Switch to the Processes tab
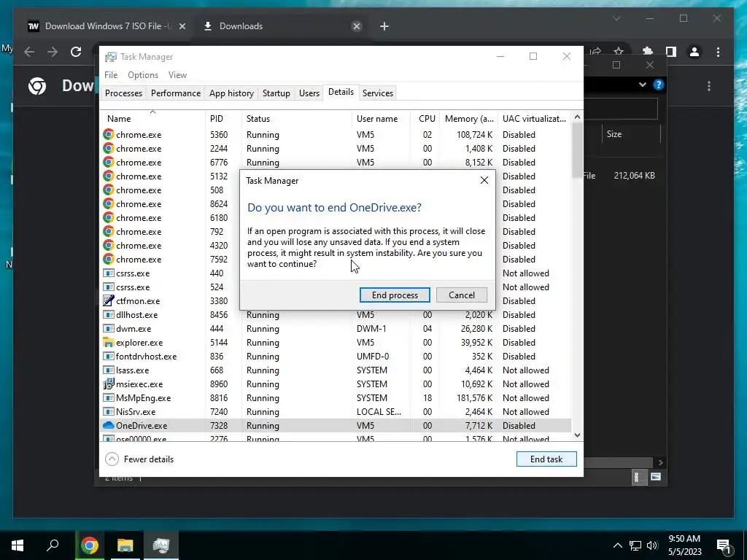The height and width of the screenshot is (560, 747). 123,93
